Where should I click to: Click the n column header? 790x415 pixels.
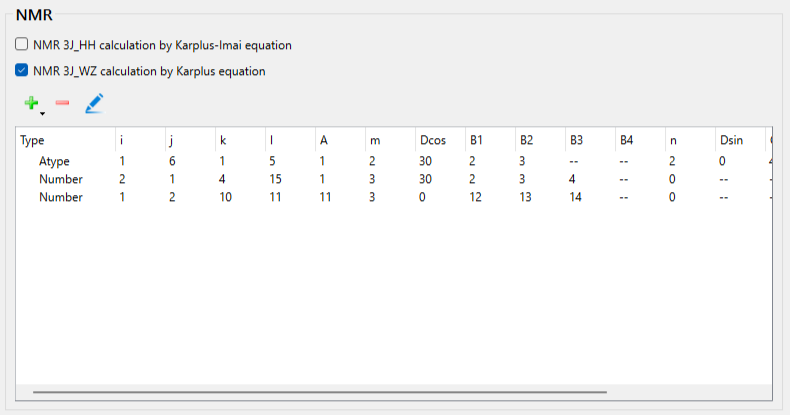(x=673, y=141)
